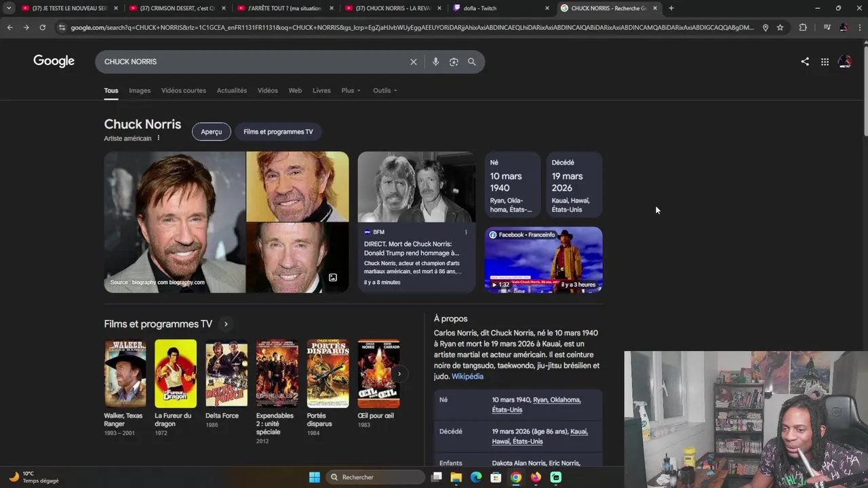Open the Expendables 2 film poster
The height and width of the screenshot is (488, 868).
277,373
